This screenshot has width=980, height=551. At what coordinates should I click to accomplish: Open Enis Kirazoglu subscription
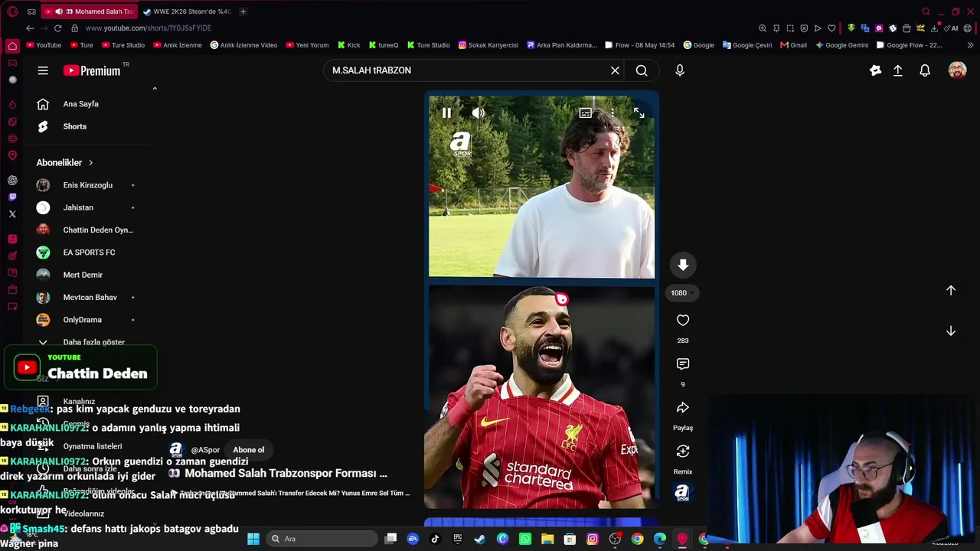tap(90, 185)
